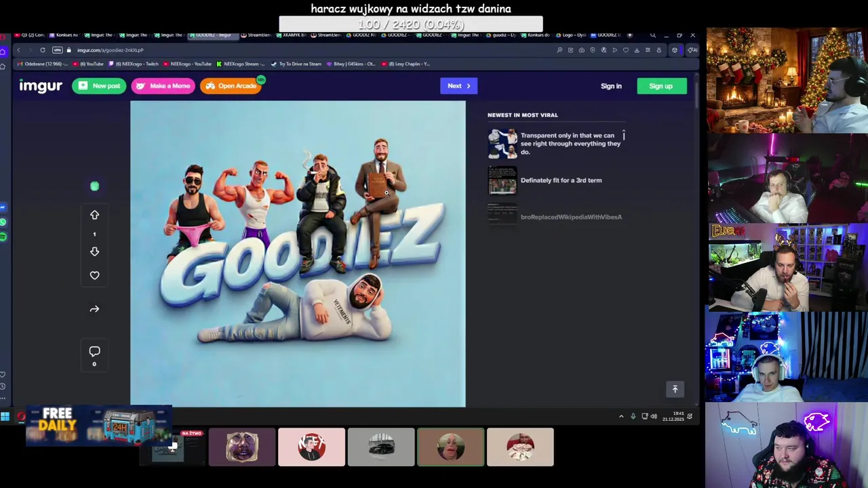This screenshot has width=868, height=488.
Task: Select the green-bordered face avatar tile
Action: point(451,447)
